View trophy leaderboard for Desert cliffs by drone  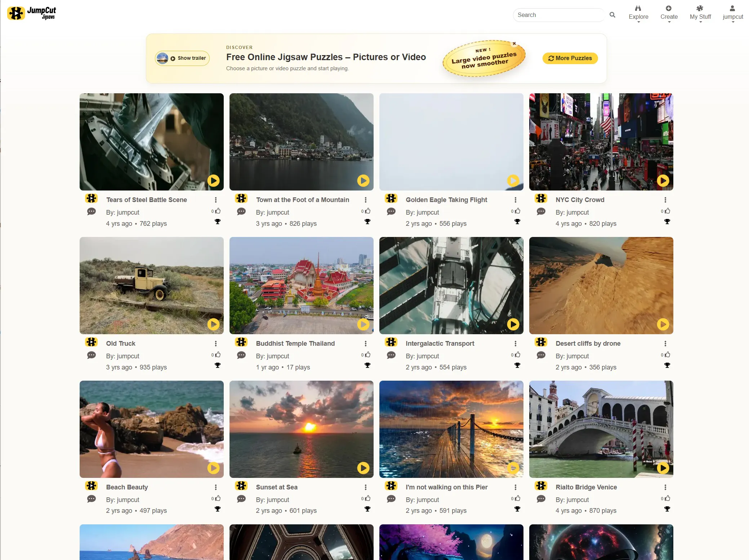pyautogui.click(x=667, y=365)
